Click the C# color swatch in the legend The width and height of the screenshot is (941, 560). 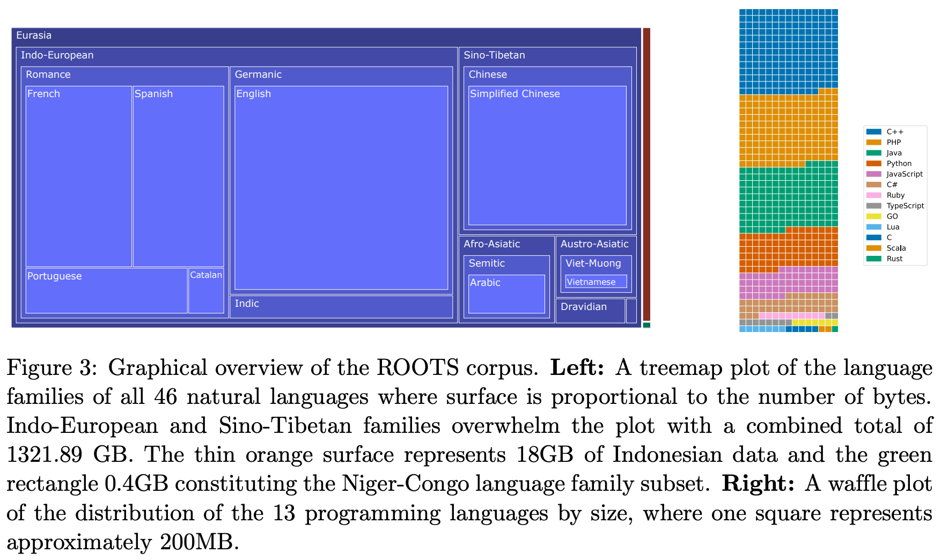[x=873, y=184]
